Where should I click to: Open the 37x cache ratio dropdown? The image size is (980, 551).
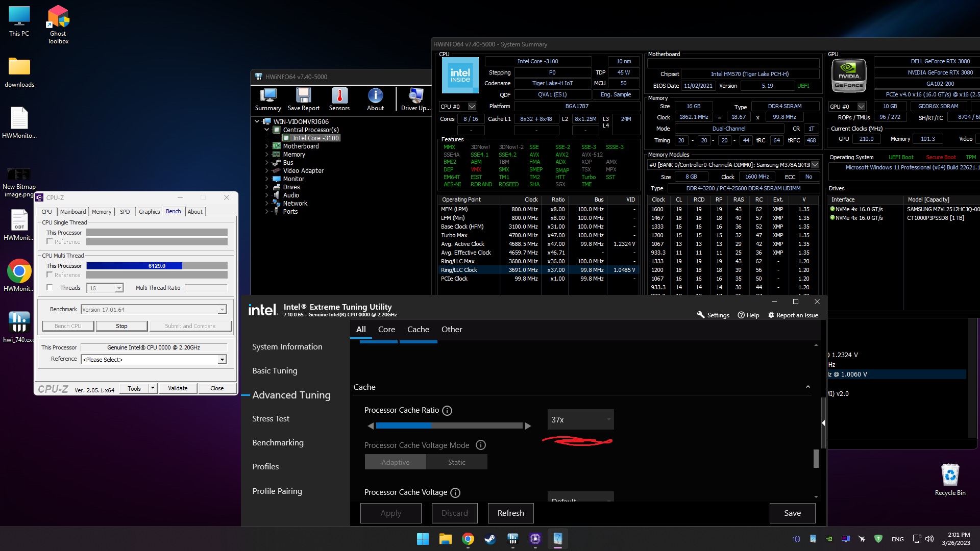click(x=580, y=419)
